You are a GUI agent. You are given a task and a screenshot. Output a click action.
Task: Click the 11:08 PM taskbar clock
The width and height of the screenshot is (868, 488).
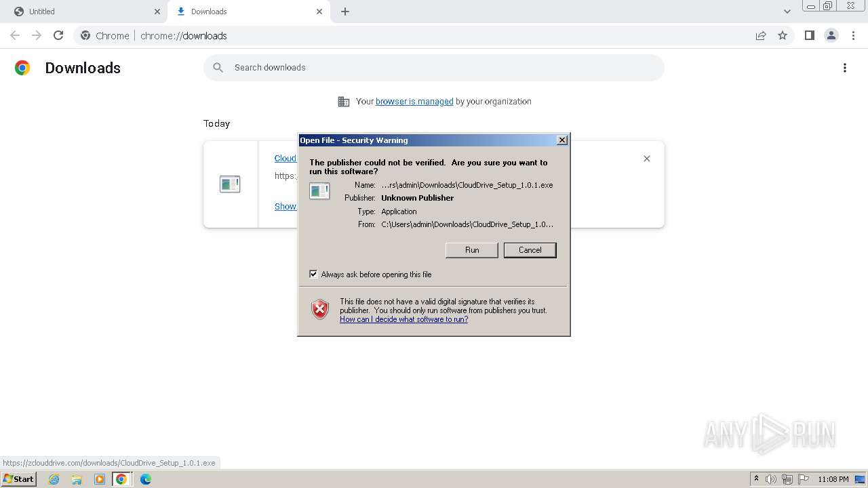(833, 479)
